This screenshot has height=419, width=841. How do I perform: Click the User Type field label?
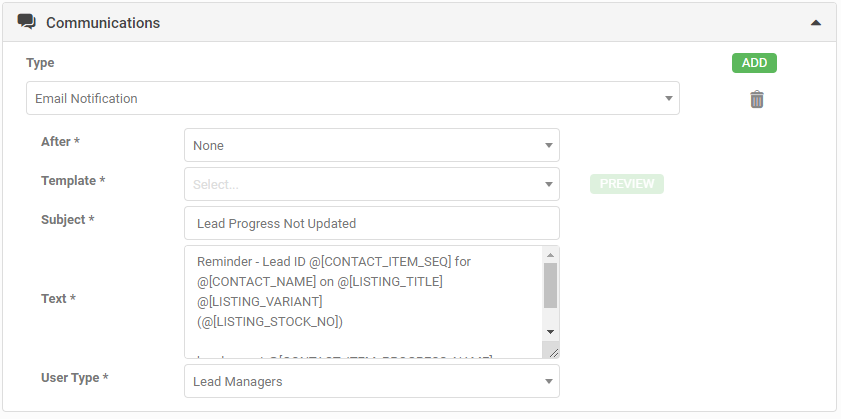(74, 378)
